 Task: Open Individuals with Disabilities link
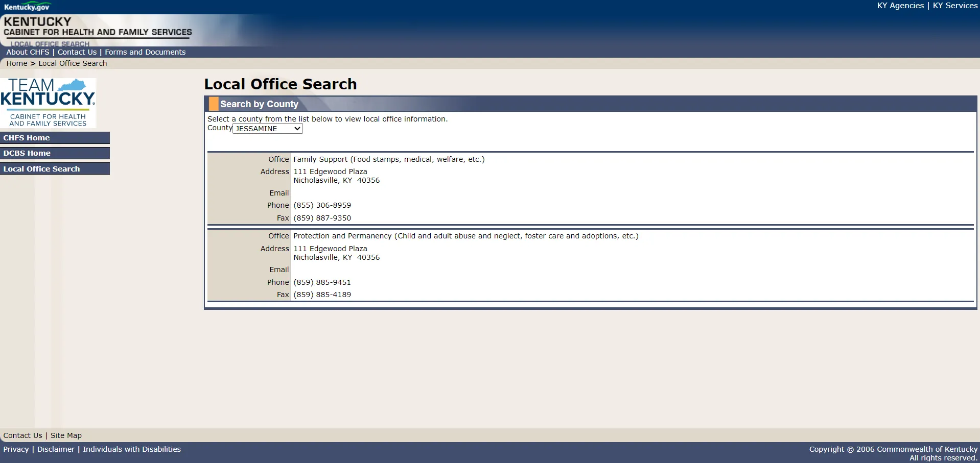(132, 449)
